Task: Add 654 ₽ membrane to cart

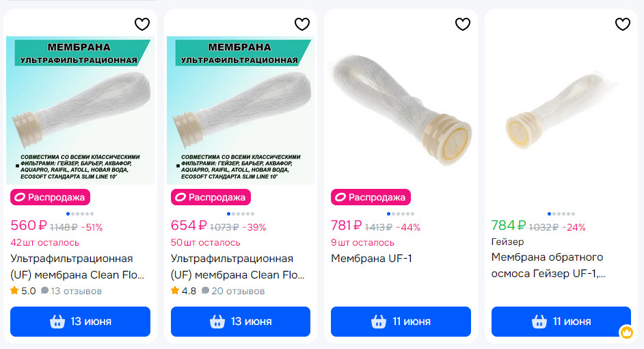Action: pyautogui.click(x=241, y=322)
